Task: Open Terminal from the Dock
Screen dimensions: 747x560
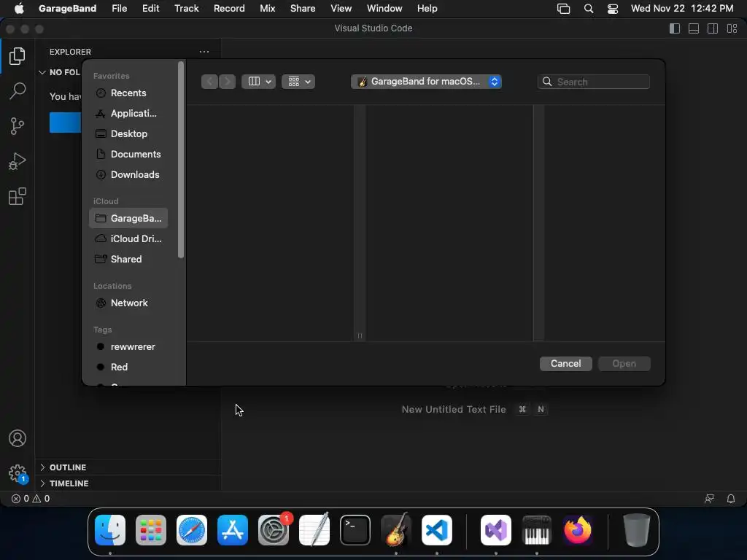Action: (x=355, y=530)
